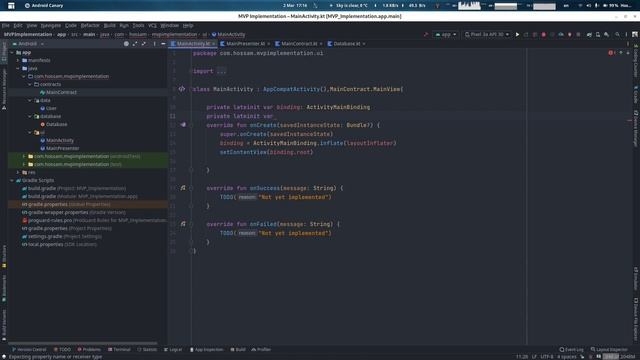Open the TODO tool window
The width and height of the screenshot is (640, 360).
click(x=62, y=349)
